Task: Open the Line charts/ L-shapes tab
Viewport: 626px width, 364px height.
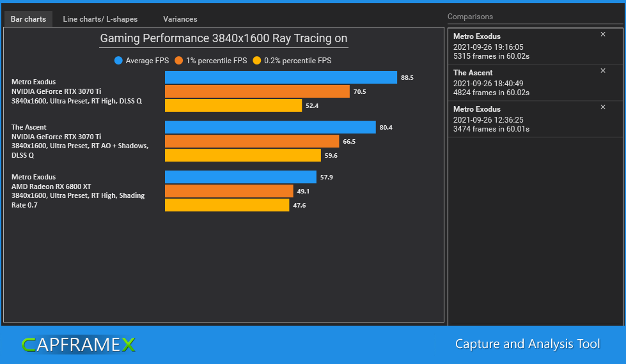Action: click(100, 19)
